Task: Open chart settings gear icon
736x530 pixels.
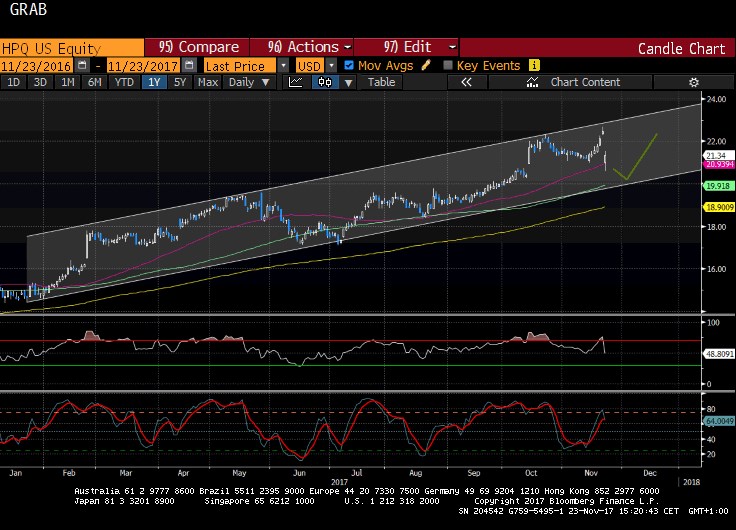Action: [694, 82]
